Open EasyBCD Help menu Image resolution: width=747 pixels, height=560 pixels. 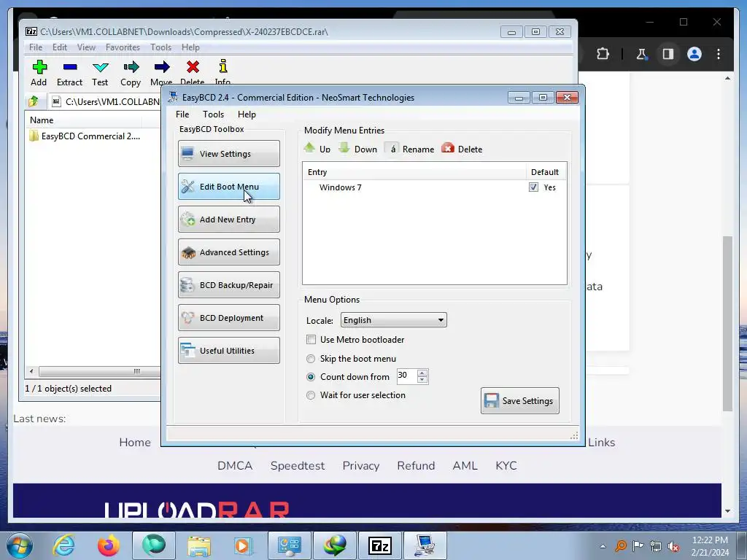pyautogui.click(x=247, y=114)
